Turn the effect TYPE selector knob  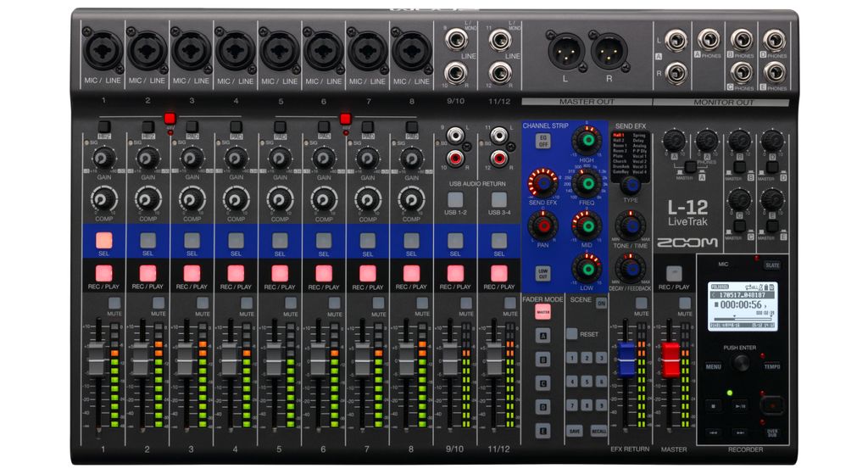click(x=630, y=184)
